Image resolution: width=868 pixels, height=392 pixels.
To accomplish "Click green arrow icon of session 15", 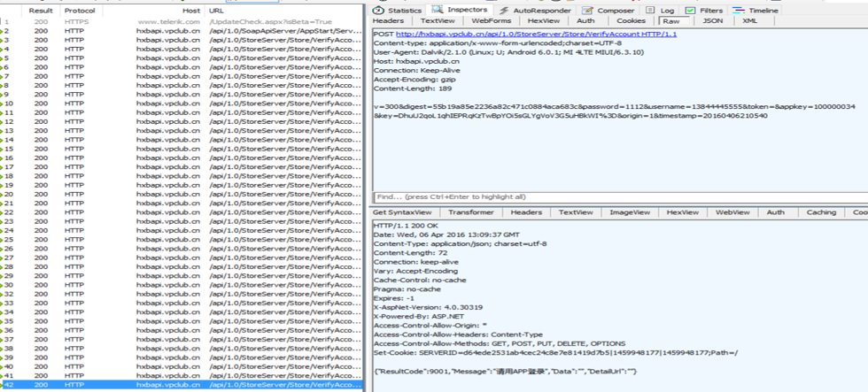I will pyautogui.click(x=2, y=149).
